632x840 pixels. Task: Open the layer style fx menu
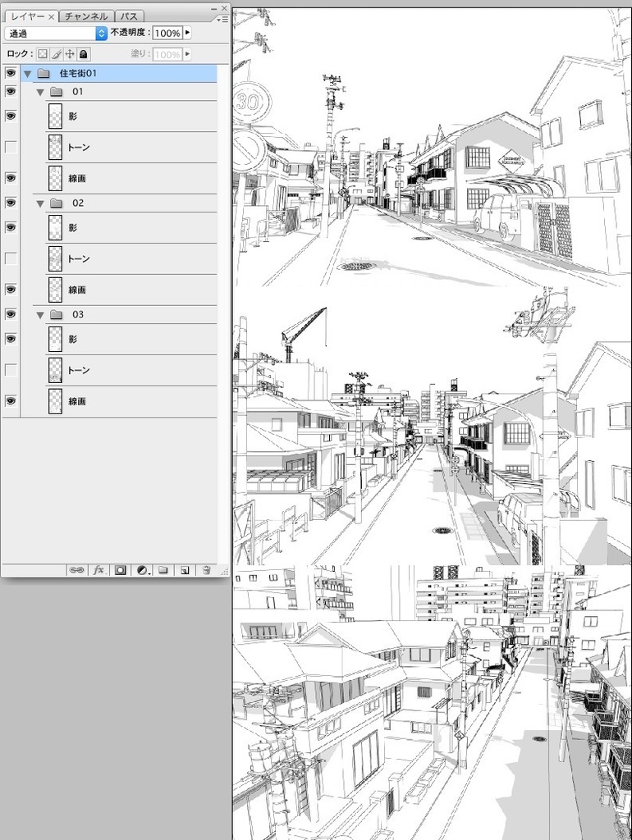[98, 570]
